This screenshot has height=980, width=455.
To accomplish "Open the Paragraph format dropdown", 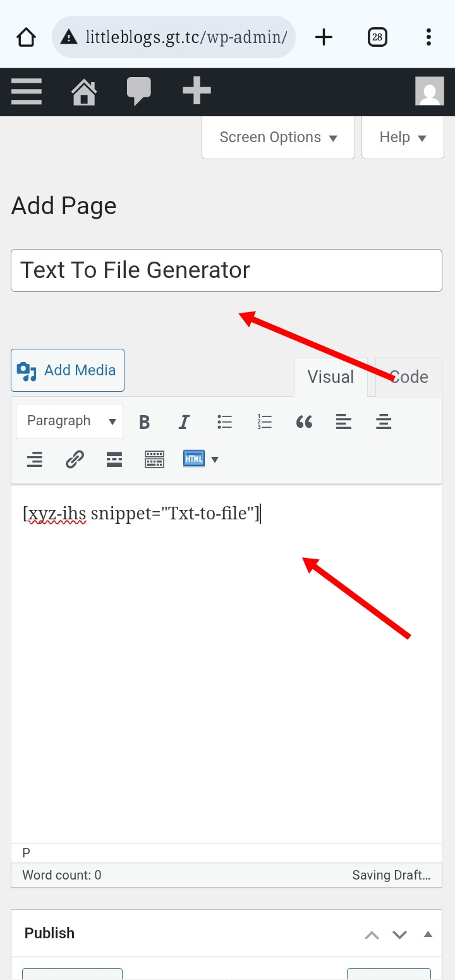I will point(70,421).
